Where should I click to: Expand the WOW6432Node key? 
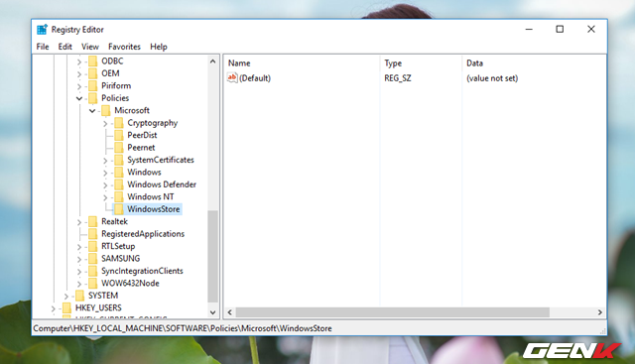[79, 285]
